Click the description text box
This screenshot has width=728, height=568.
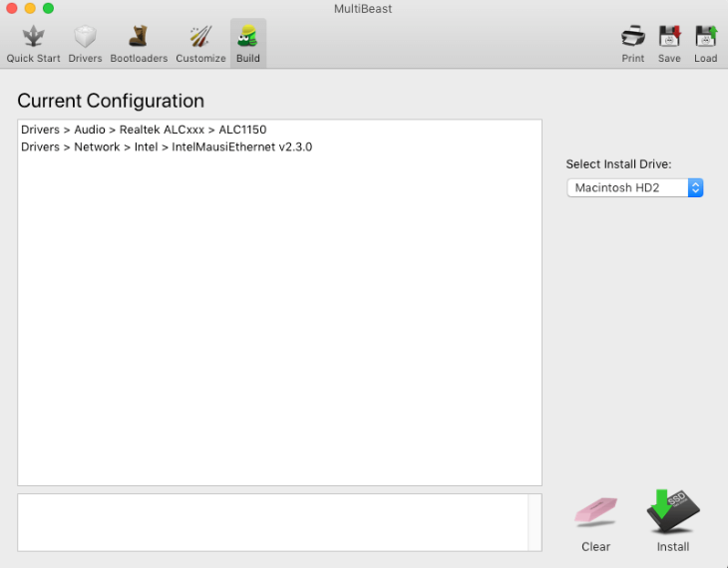[x=273, y=522]
